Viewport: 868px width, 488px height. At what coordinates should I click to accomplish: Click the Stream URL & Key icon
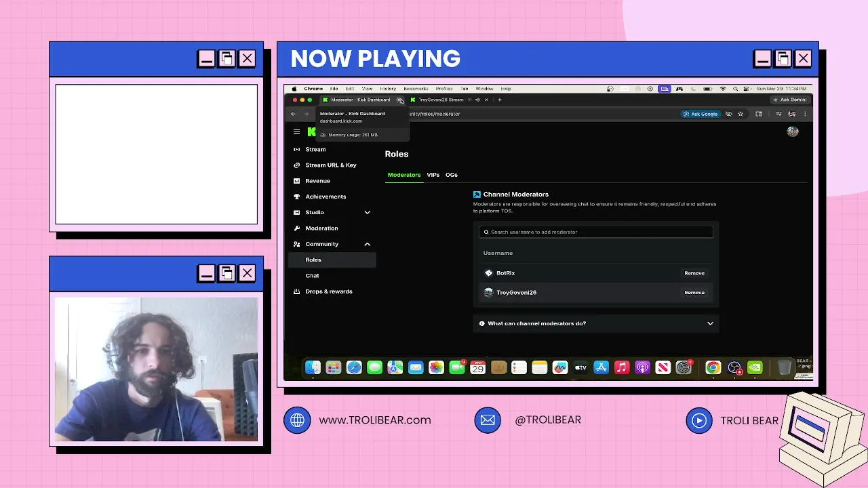tap(296, 165)
